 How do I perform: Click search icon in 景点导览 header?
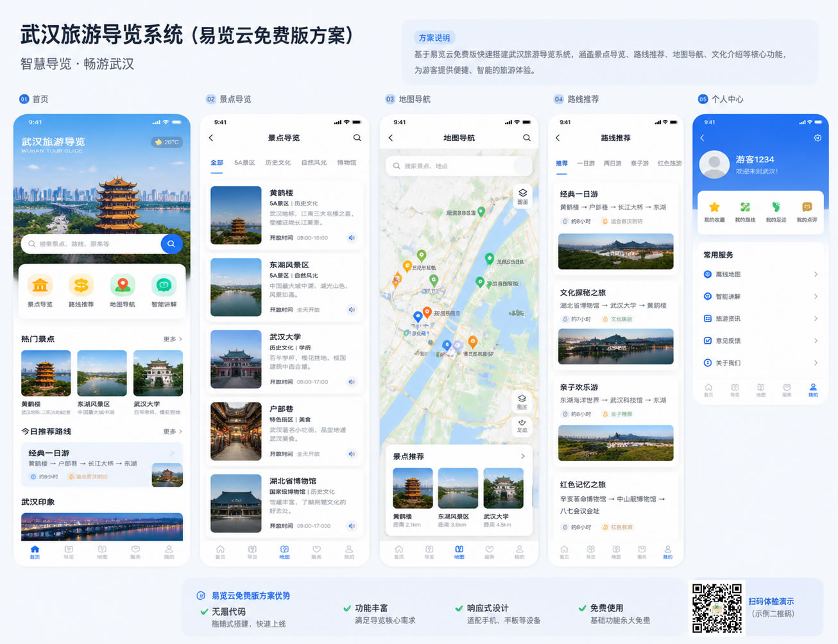(x=357, y=138)
